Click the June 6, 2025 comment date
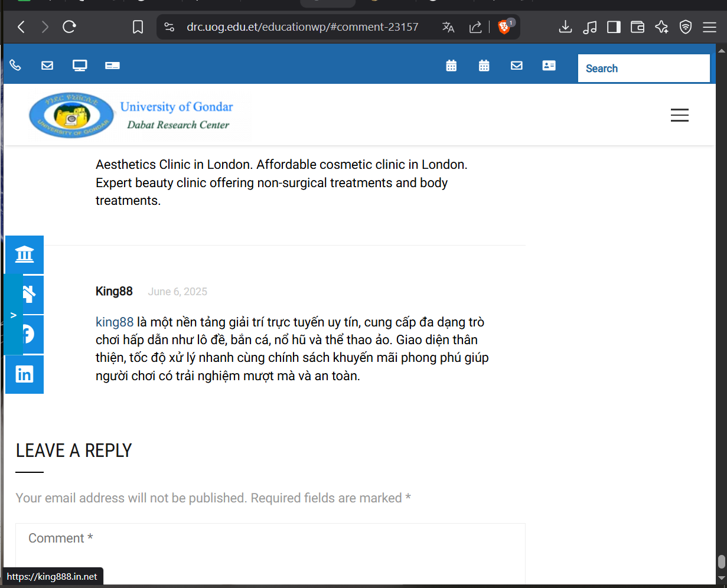This screenshot has width=727, height=588. (177, 292)
